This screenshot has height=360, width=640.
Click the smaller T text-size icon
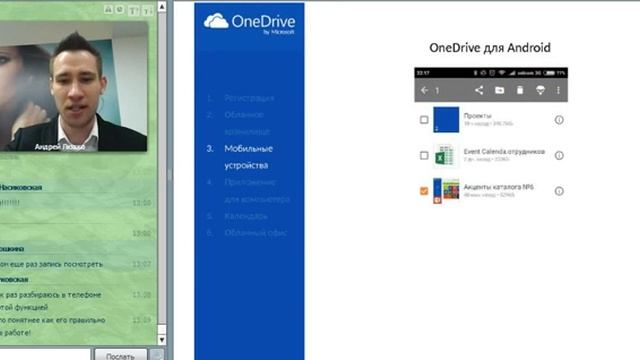[147, 11]
